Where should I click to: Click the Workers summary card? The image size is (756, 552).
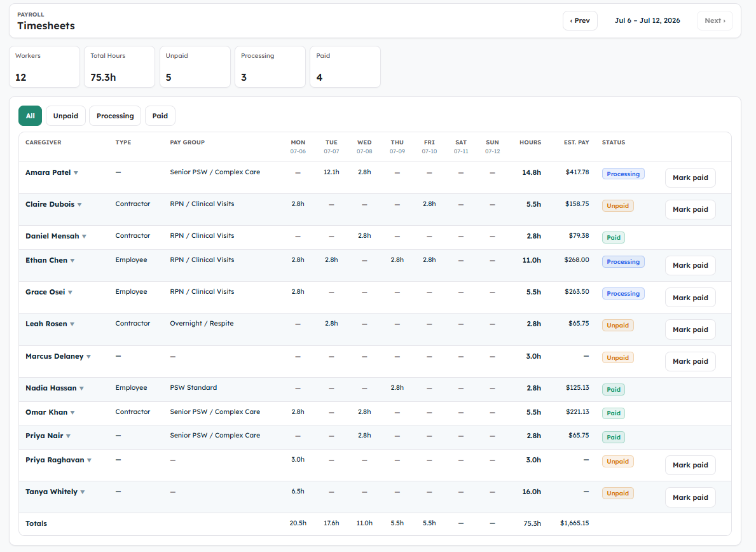(45, 67)
